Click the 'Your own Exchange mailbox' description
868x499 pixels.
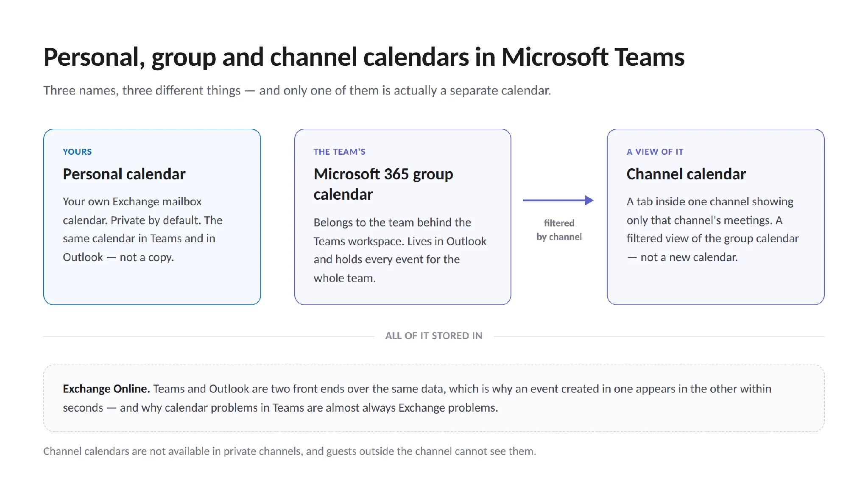tap(142, 229)
